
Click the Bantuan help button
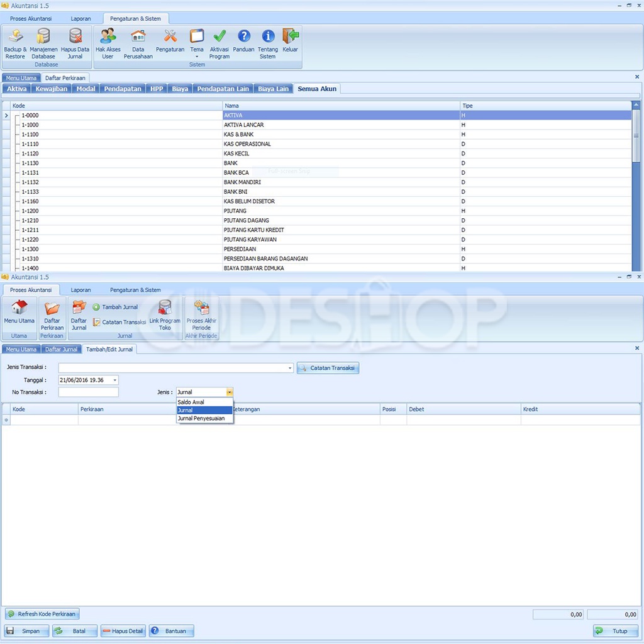pyautogui.click(x=172, y=631)
